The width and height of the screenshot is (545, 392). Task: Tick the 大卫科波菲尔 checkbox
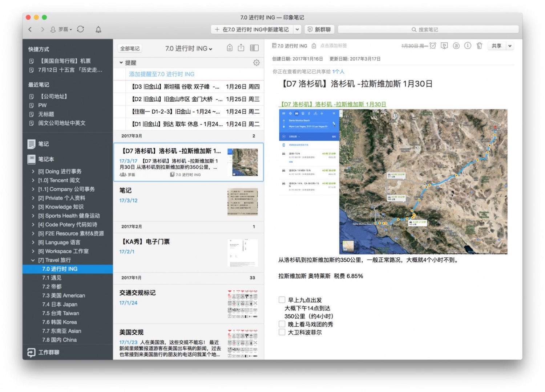[x=282, y=332]
